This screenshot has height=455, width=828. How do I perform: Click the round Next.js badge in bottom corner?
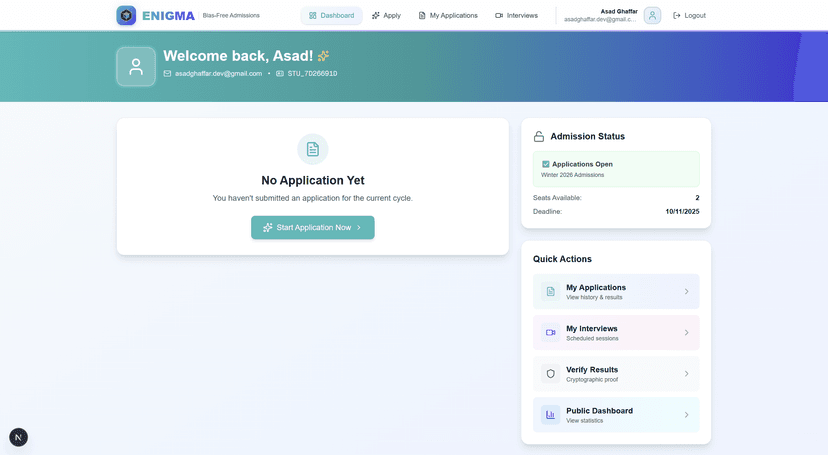coord(18,437)
